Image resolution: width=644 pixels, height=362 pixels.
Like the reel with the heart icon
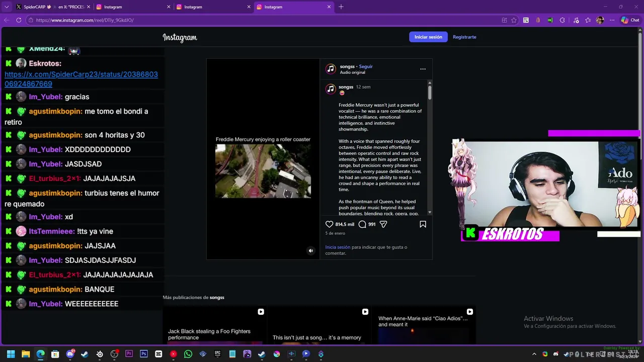(329, 224)
